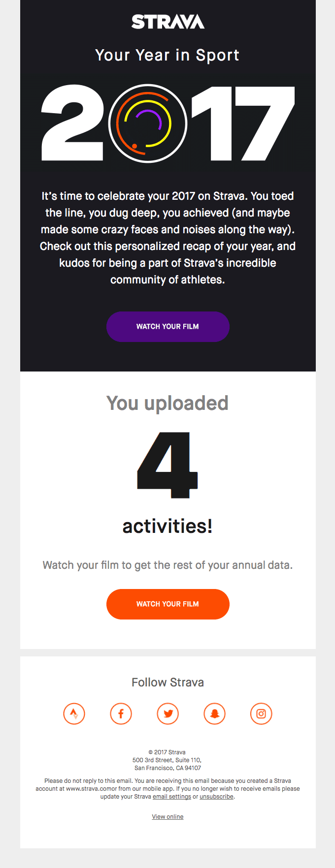Click the "Follow Strava" heading
335x868 pixels.
point(167,682)
